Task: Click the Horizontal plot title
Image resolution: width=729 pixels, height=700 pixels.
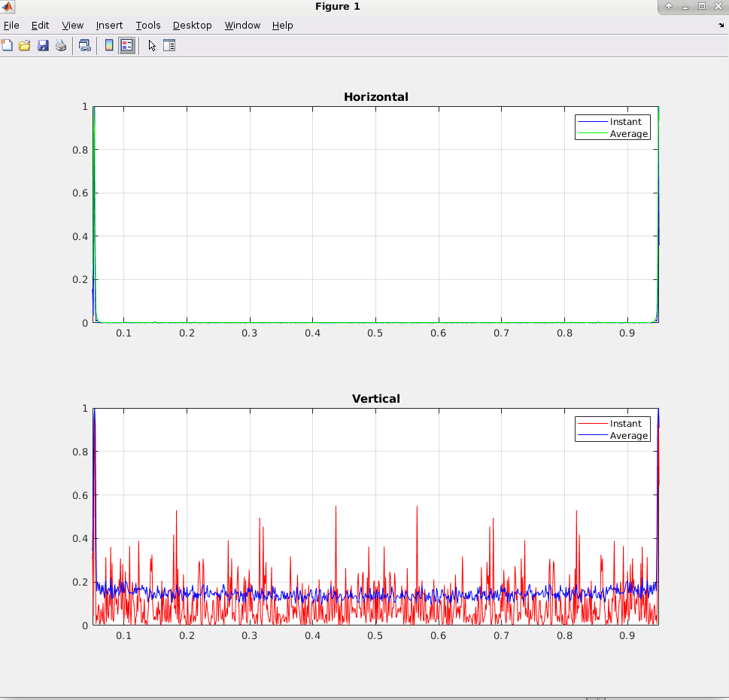Action: click(x=375, y=97)
